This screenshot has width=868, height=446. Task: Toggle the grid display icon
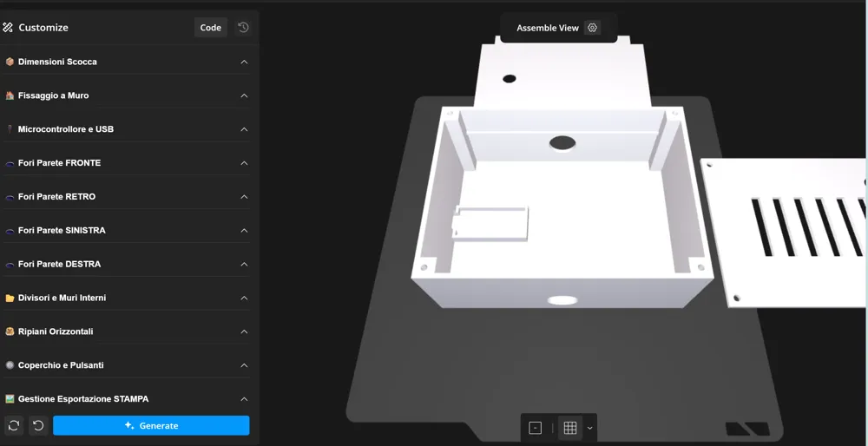pos(570,428)
